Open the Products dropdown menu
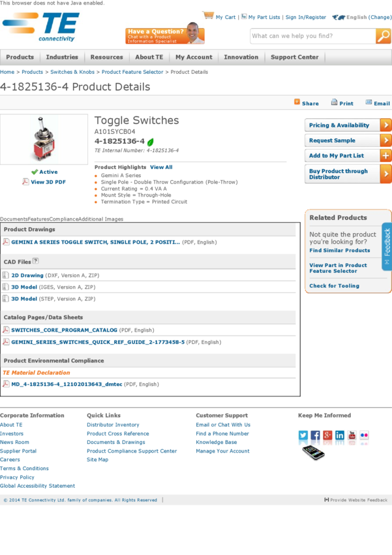 click(20, 57)
